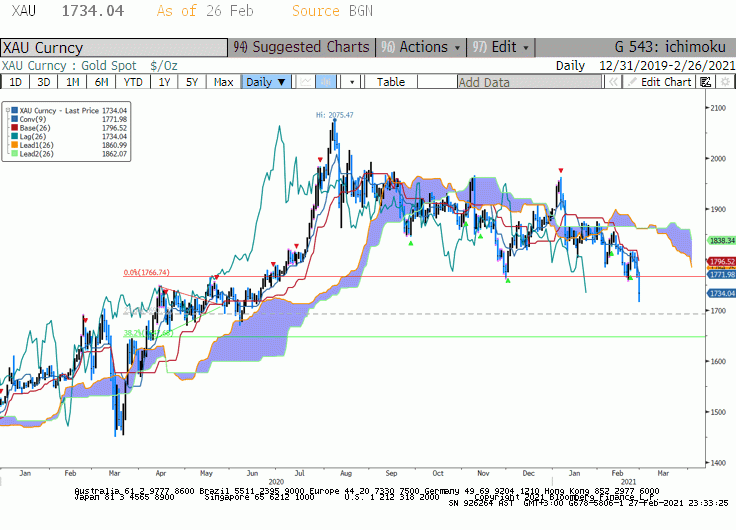Toggle the 1D range button
The image size is (736, 530).
click(15, 82)
